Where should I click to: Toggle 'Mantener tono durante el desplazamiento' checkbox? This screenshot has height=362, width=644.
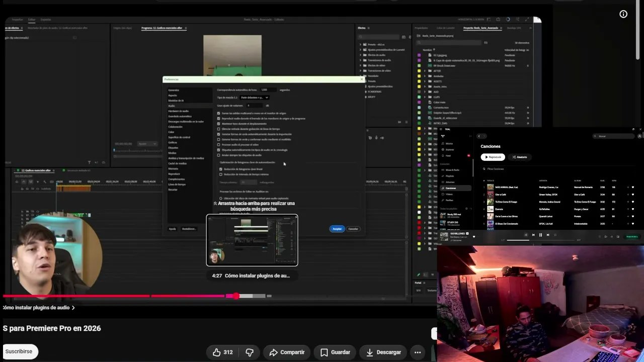pyautogui.click(x=218, y=124)
